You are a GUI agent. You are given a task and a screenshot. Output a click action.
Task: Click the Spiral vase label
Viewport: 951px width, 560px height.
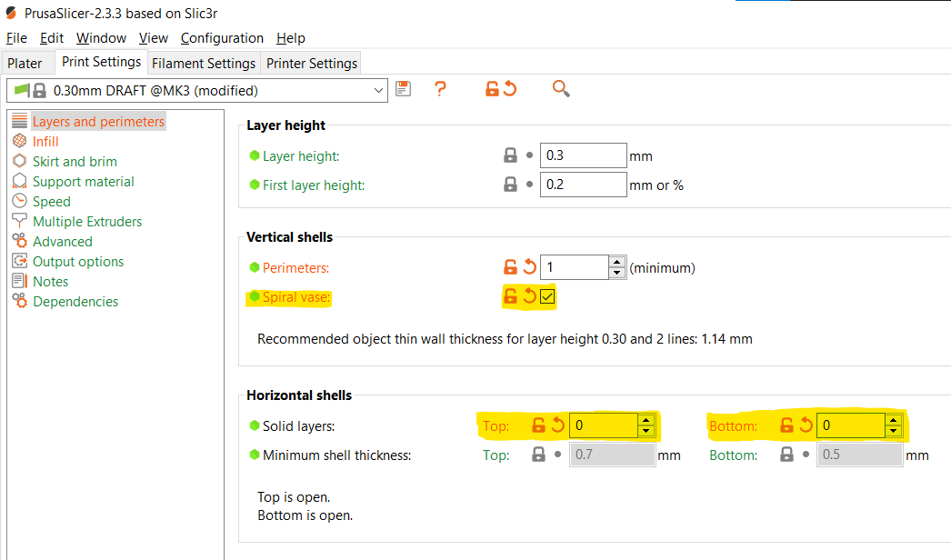[x=296, y=297]
